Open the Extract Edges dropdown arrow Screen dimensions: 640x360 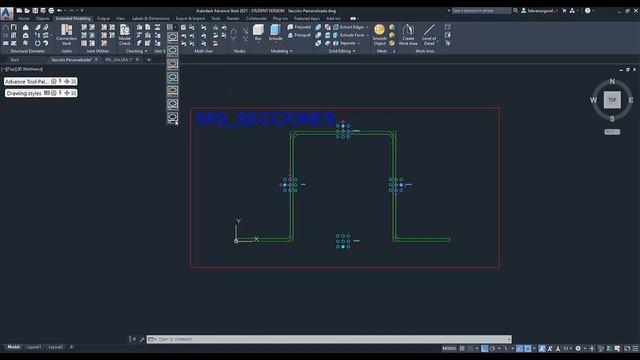click(x=367, y=27)
